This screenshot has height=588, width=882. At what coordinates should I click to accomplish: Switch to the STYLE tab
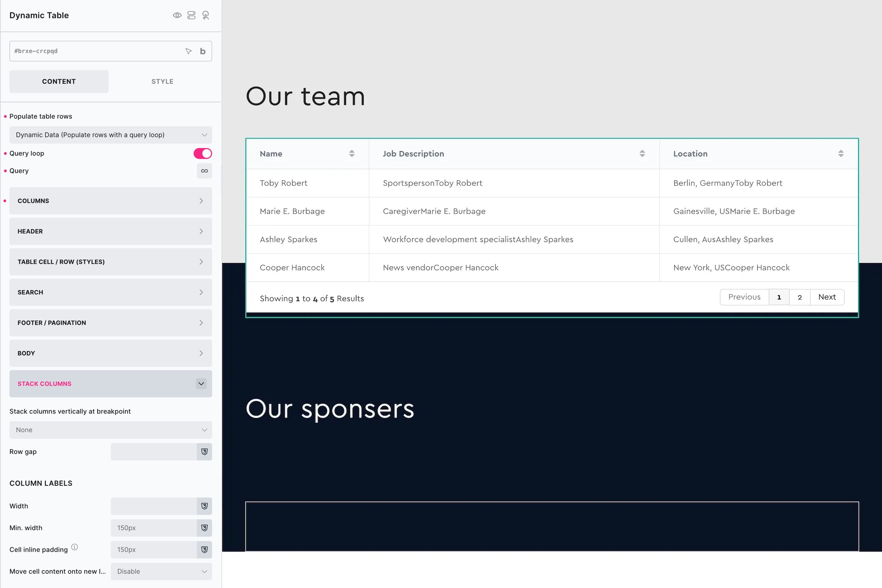[x=162, y=82]
